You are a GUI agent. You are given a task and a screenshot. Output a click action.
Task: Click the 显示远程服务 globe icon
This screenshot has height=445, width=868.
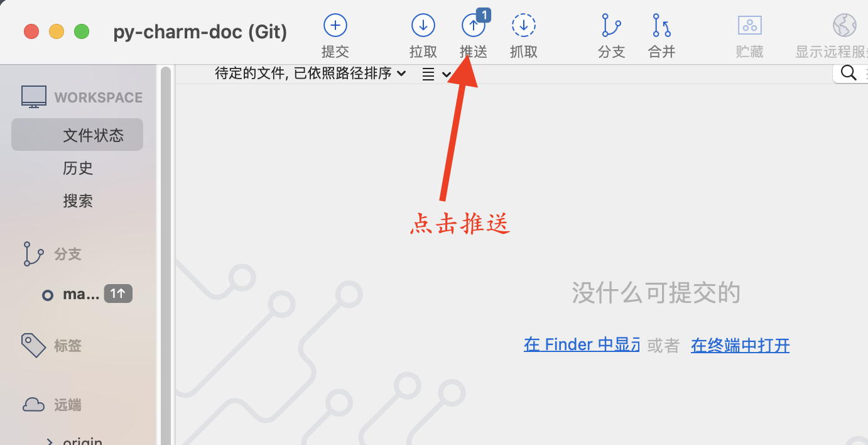[845, 26]
